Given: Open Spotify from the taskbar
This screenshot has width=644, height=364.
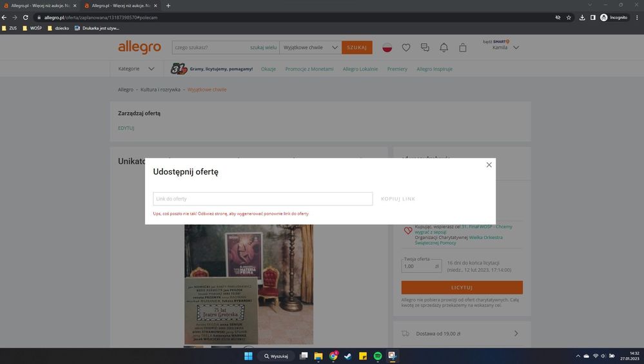Looking at the screenshot, I should point(378,356).
